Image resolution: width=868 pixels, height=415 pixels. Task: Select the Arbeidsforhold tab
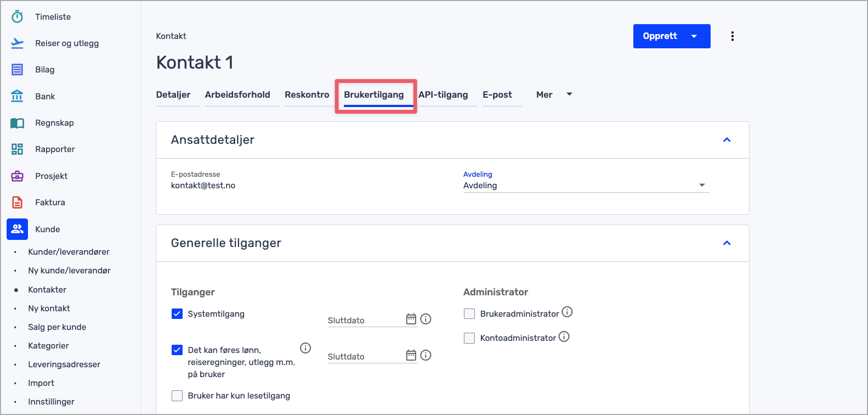(237, 94)
